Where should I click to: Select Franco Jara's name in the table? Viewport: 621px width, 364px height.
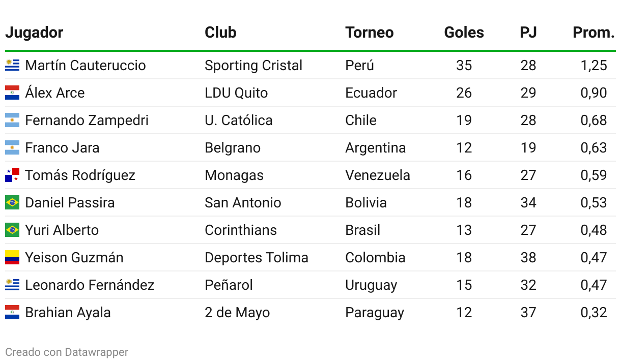coord(62,147)
